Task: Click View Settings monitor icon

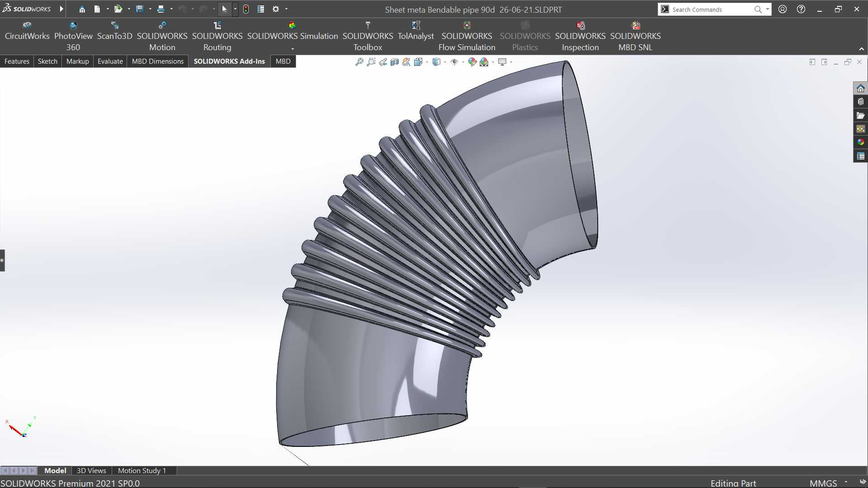Action: [502, 62]
